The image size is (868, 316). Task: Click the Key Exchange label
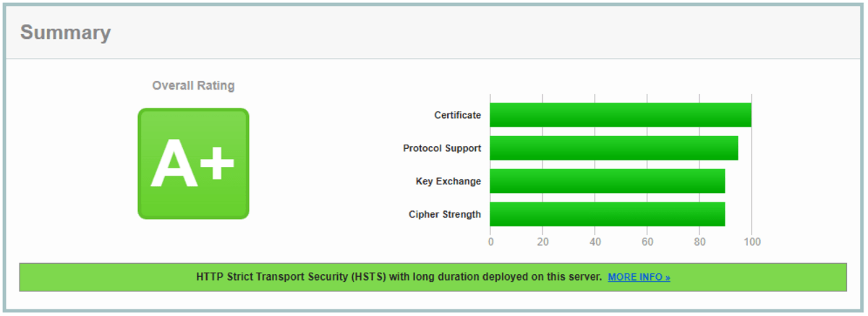point(448,182)
